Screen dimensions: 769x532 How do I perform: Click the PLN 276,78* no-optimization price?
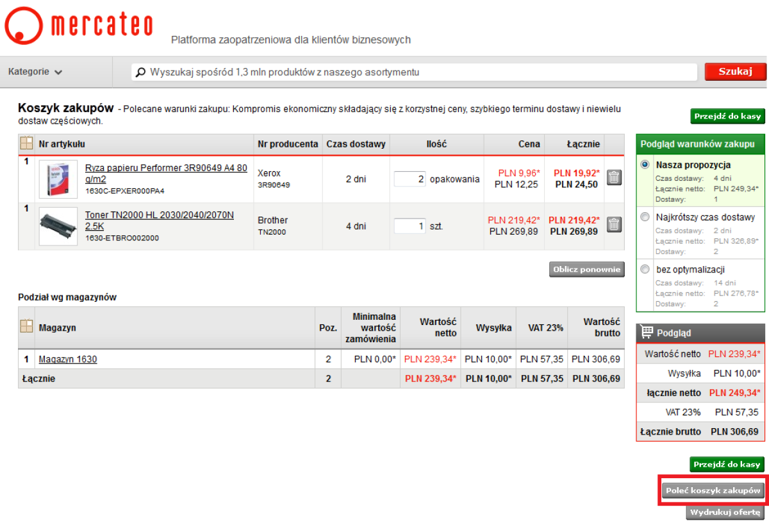pyautogui.click(x=736, y=293)
